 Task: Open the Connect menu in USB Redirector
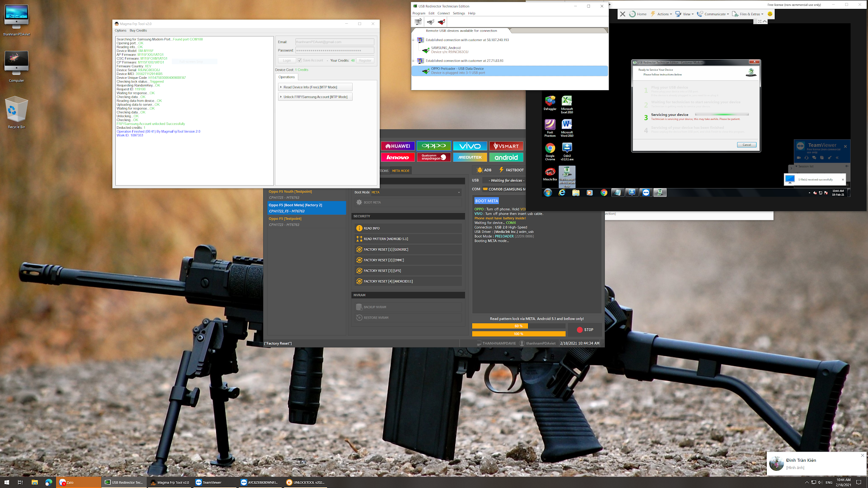pos(443,13)
